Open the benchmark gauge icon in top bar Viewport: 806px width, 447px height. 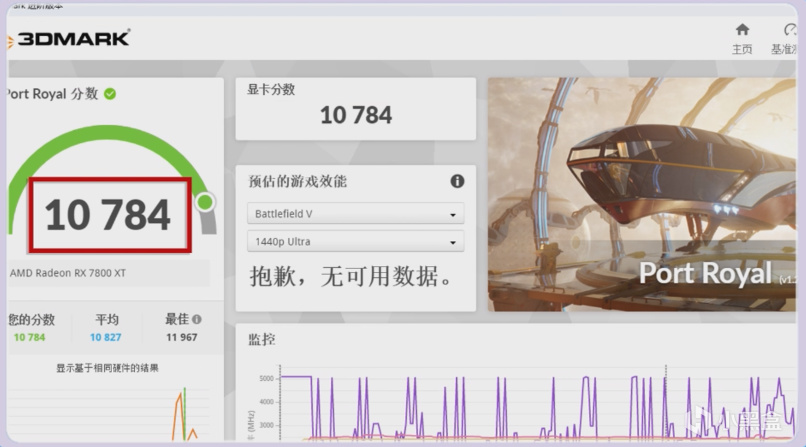click(x=790, y=30)
